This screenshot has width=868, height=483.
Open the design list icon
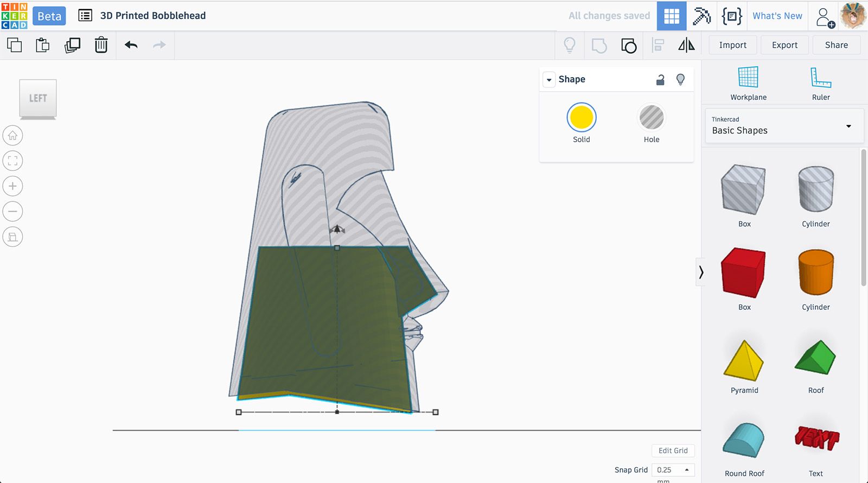(x=85, y=16)
